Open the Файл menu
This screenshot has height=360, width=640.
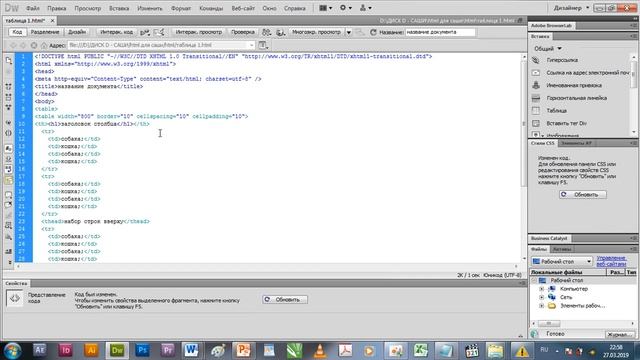coord(33,8)
